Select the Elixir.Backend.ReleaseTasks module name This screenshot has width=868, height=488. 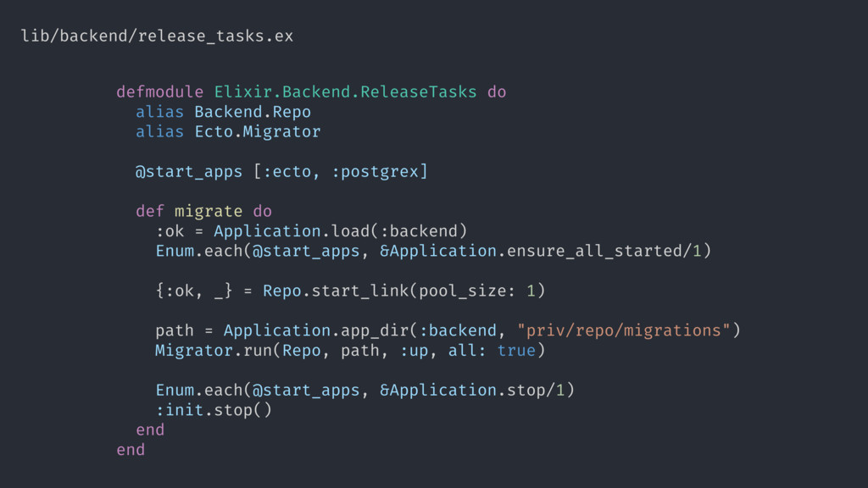pos(346,91)
